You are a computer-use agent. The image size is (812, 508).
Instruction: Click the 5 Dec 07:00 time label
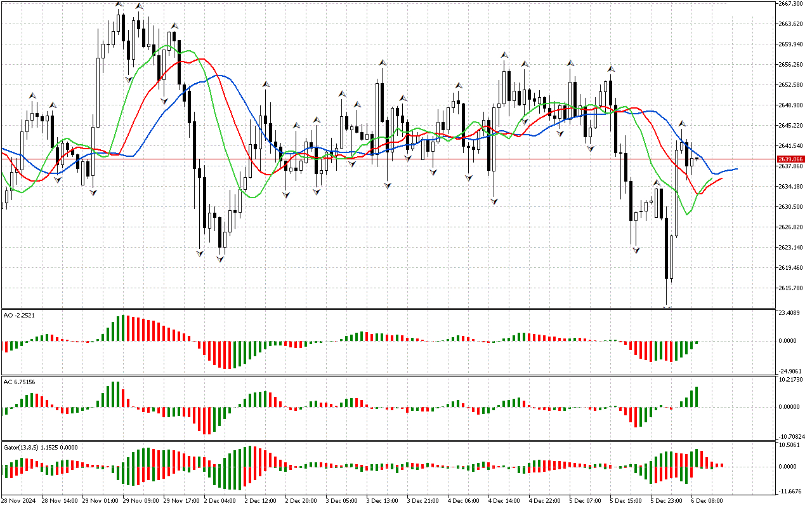click(586, 501)
